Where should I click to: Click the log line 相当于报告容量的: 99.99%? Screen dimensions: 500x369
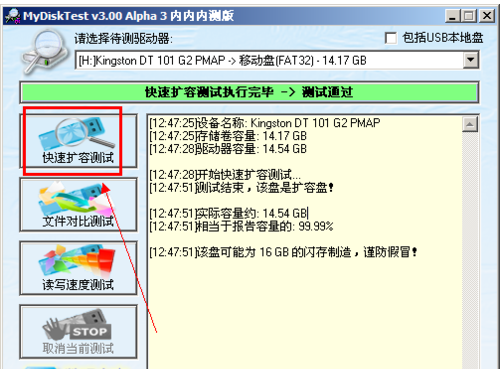click(x=241, y=226)
